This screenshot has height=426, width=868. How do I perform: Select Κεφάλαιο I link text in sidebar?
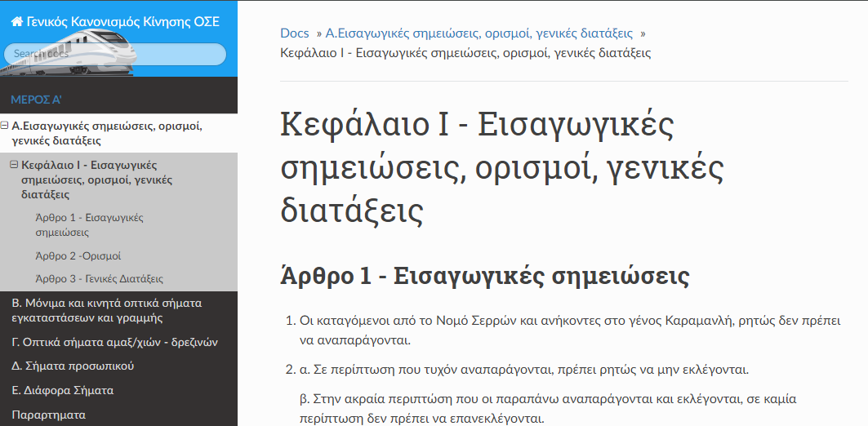88,180
